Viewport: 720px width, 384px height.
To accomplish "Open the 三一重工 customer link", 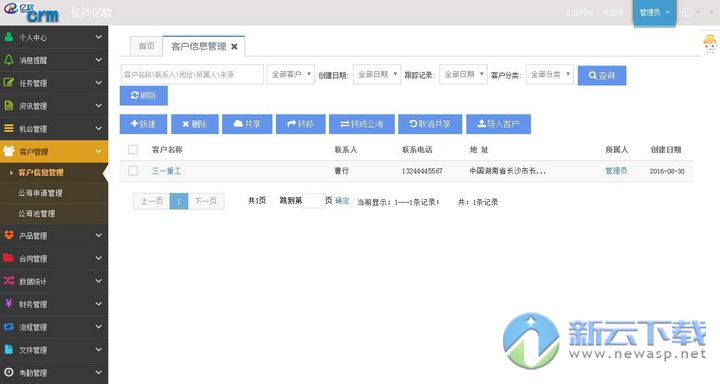I will coord(166,171).
